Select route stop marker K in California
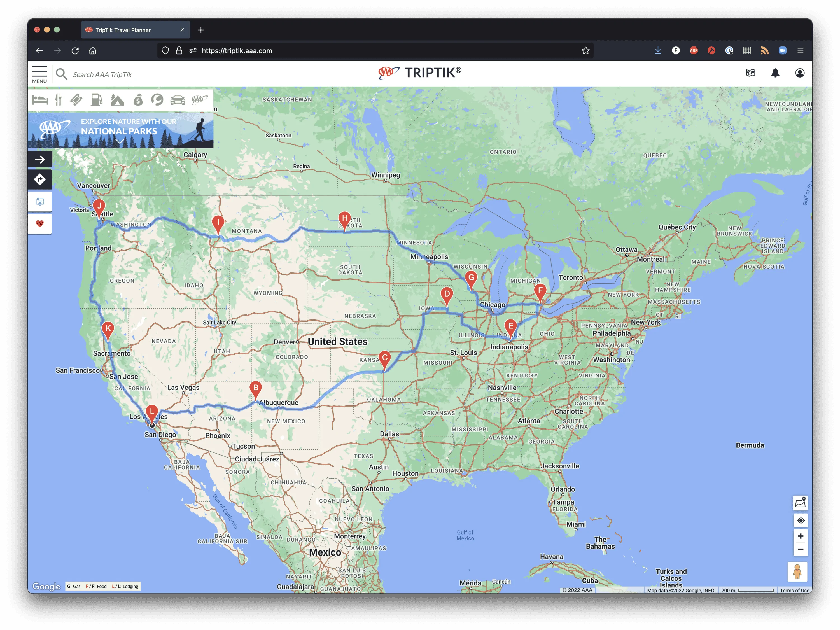The height and width of the screenshot is (630, 840). [108, 331]
